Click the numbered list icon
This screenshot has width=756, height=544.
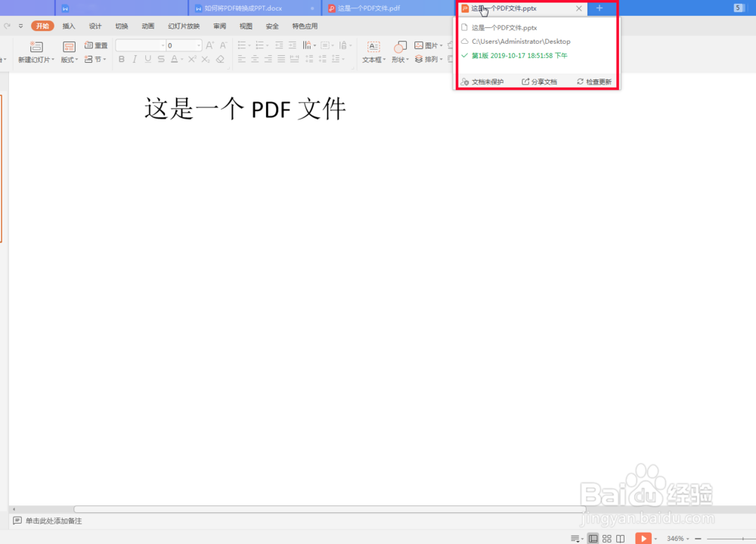pos(259,45)
